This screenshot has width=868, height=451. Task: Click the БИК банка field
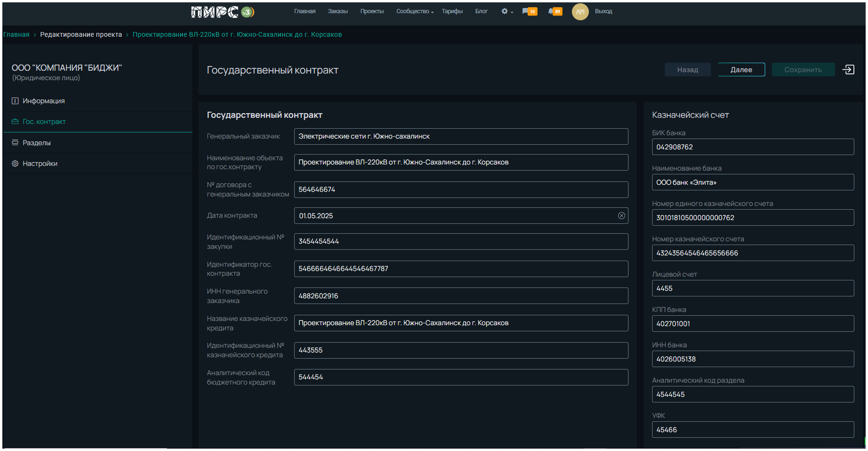(x=753, y=147)
